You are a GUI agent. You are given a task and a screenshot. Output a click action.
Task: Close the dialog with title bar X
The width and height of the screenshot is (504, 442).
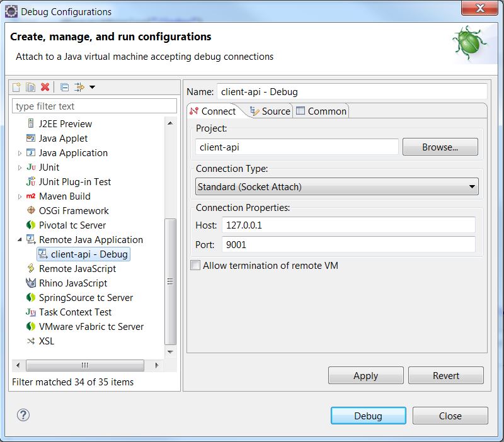[479, 8]
